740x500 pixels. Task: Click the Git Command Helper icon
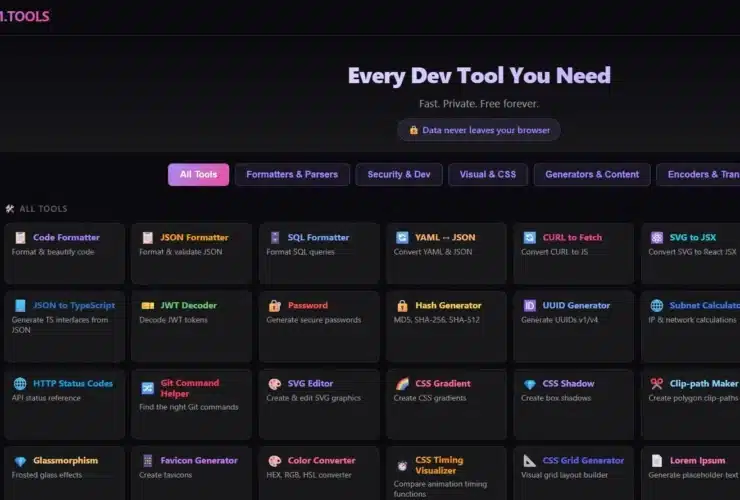tap(148, 388)
